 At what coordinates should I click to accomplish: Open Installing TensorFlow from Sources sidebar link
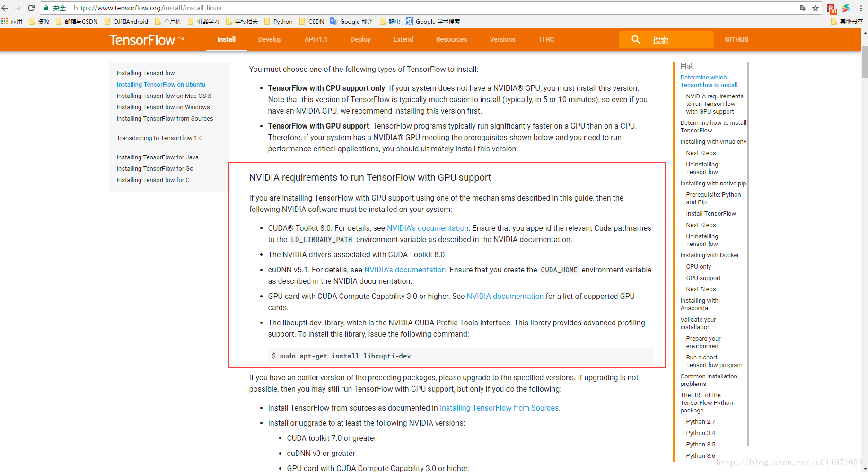165,118
